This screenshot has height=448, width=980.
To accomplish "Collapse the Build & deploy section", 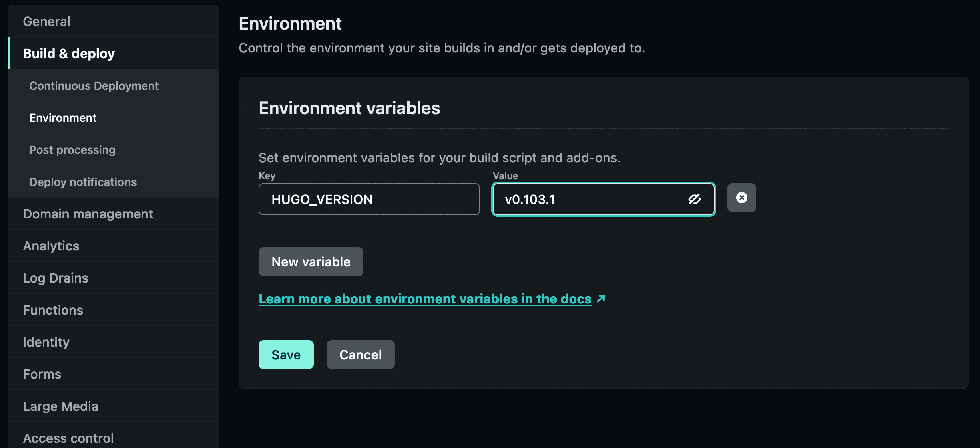I will point(69,53).
